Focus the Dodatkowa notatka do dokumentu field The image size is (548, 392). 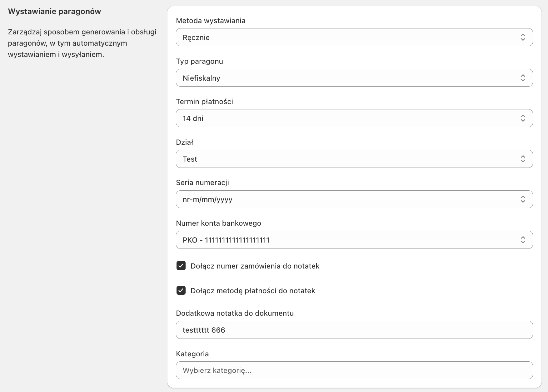[x=354, y=330]
